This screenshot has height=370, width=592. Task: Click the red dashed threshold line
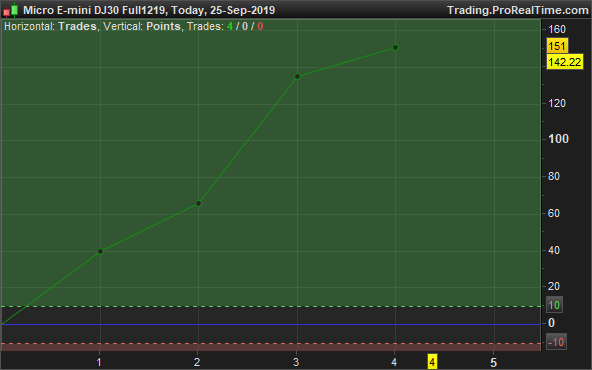(x=271, y=343)
